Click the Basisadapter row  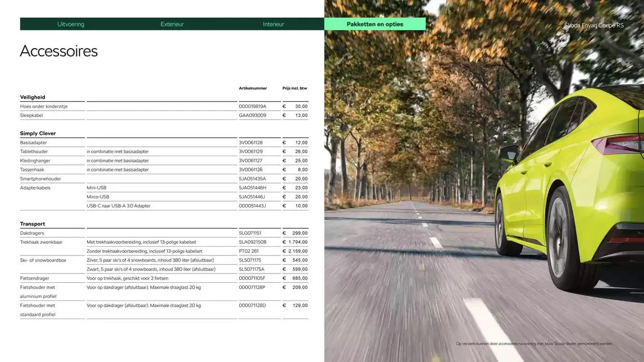coord(32,142)
